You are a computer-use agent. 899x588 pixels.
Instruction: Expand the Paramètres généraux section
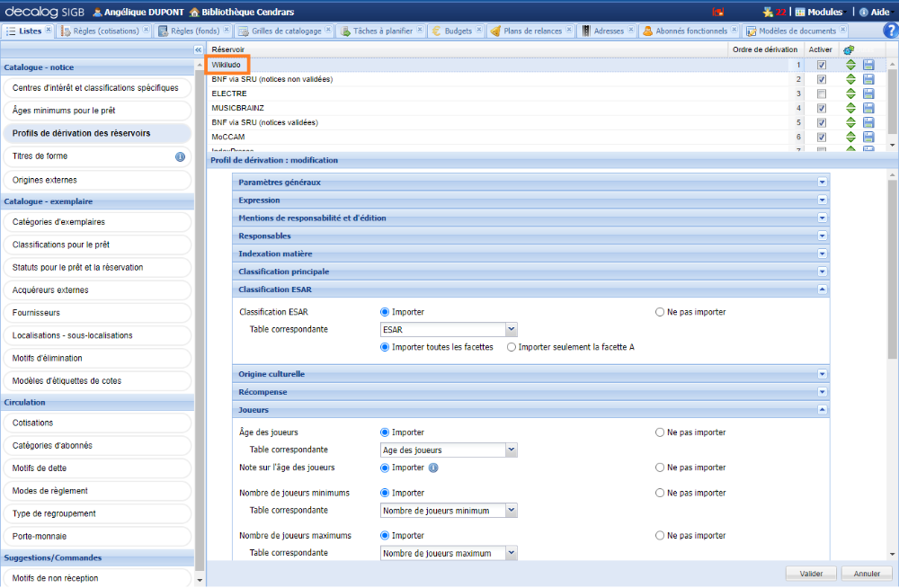[822, 183]
